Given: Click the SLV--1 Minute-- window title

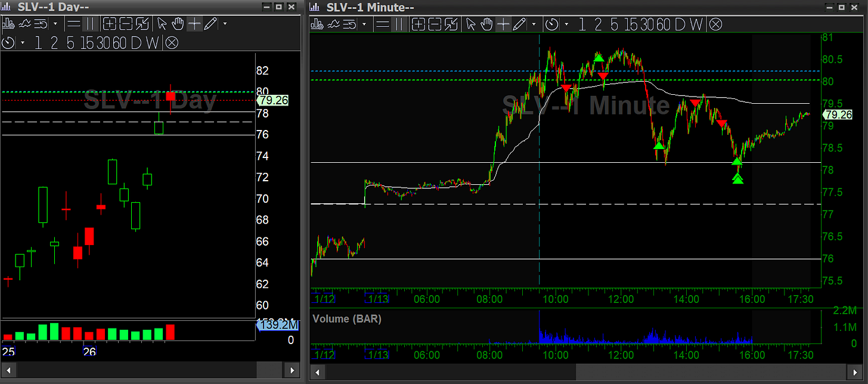Looking at the screenshot, I should coord(370,7).
